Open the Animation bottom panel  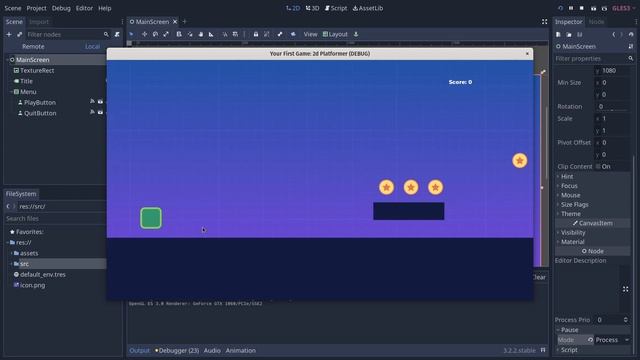(x=240, y=350)
